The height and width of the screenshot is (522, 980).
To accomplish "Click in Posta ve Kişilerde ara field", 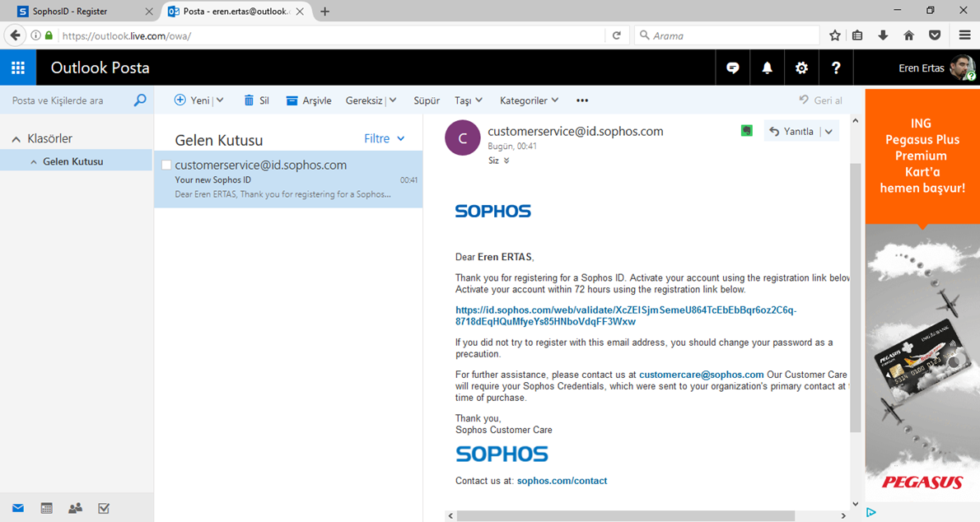I will (66, 100).
